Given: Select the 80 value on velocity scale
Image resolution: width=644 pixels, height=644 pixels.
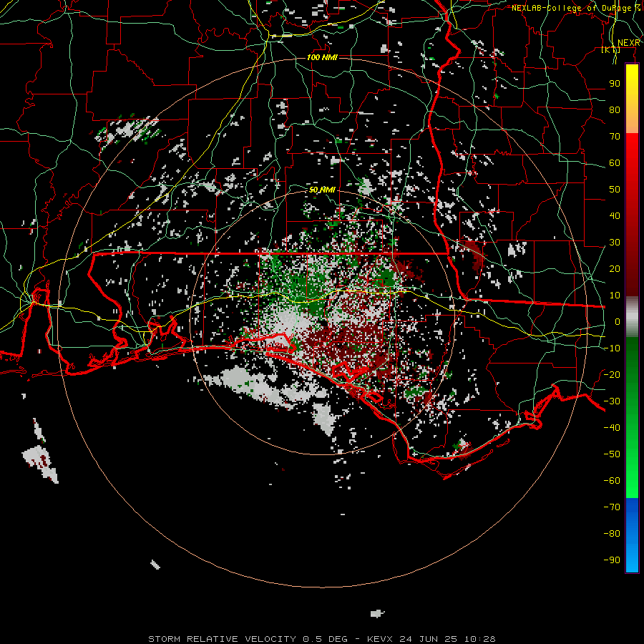Looking at the screenshot, I should 615,109.
